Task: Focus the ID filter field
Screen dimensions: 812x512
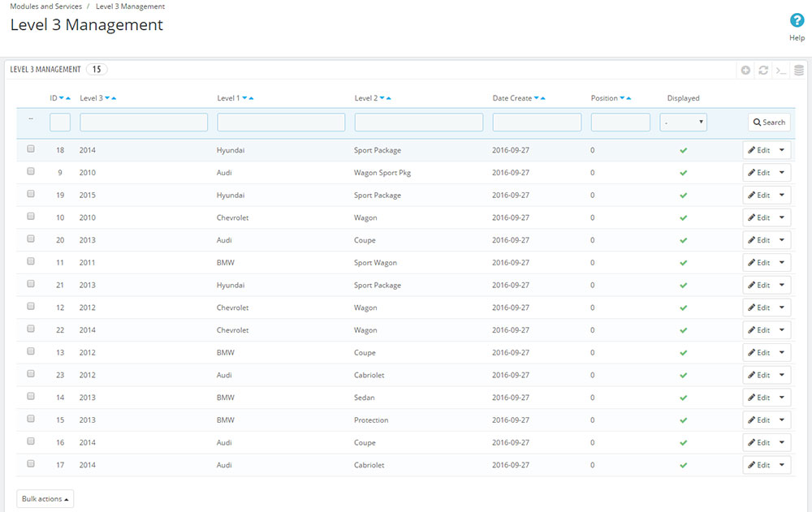Action: click(x=60, y=123)
